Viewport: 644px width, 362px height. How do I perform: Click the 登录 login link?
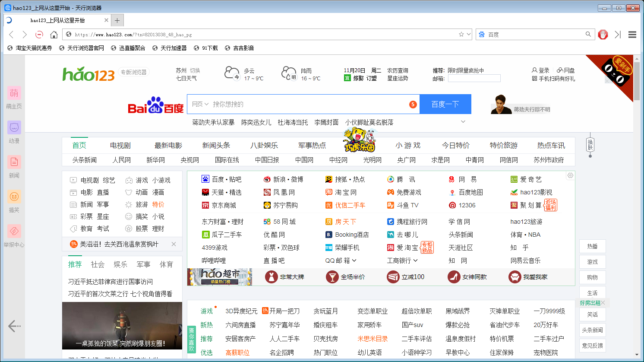540,70
